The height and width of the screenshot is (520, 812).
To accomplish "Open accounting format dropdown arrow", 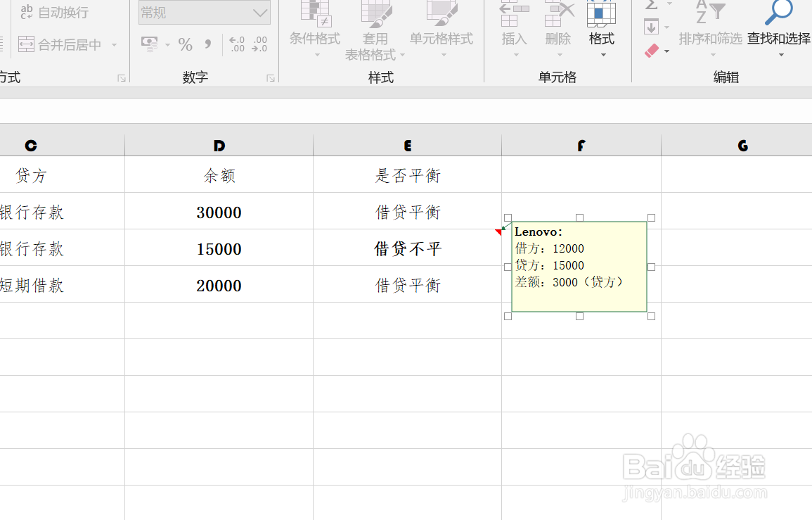I will pos(167,45).
